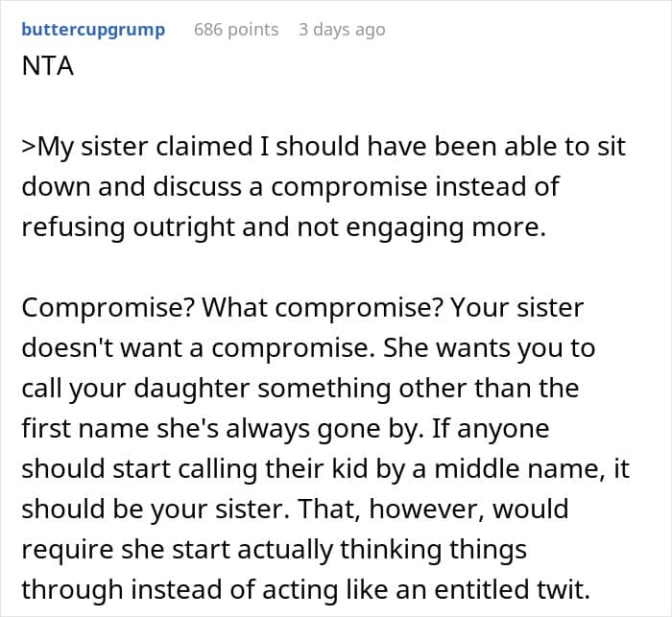Click the NTA verdict text
This screenshot has height=617, width=672.
tap(48, 66)
